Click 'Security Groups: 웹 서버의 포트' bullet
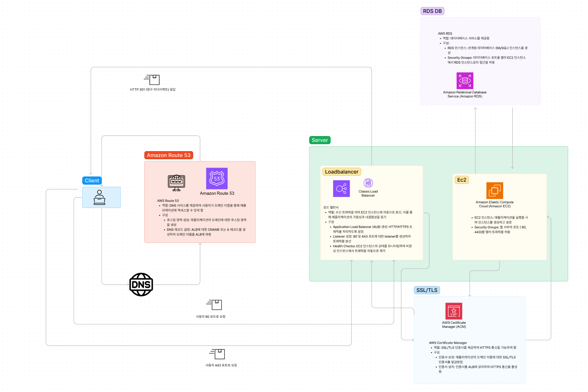 coord(500,229)
